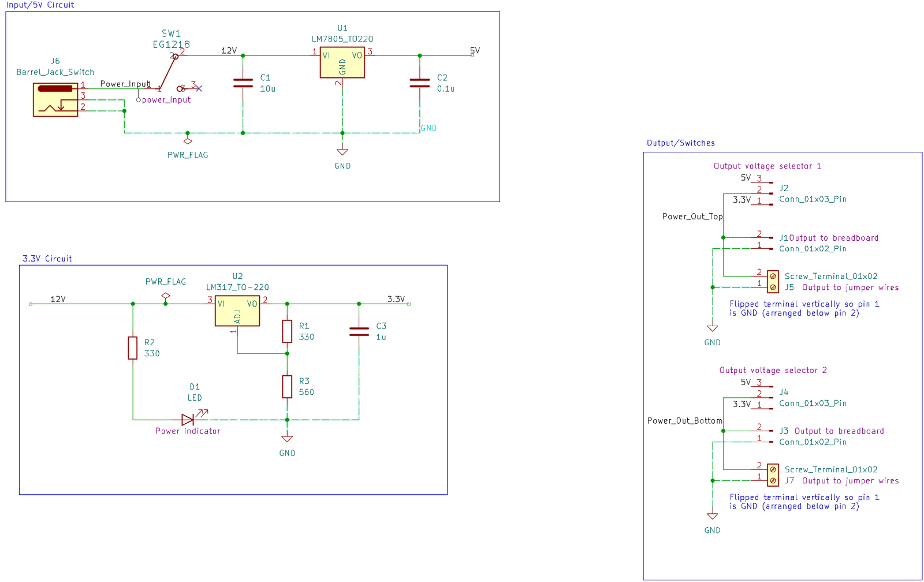Select resistor R2 symbol
924x582 pixels.
click(x=133, y=348)
